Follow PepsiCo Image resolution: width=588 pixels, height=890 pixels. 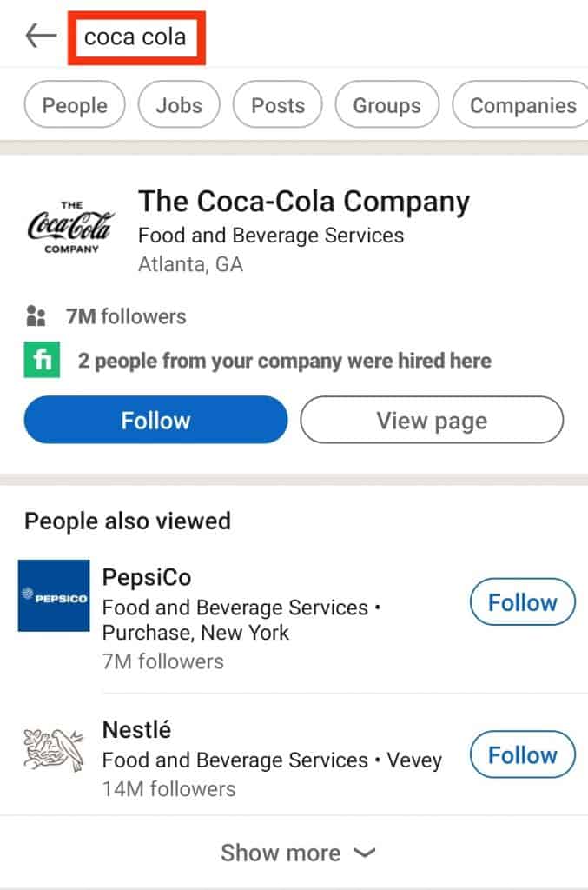(x=522, y=601)
